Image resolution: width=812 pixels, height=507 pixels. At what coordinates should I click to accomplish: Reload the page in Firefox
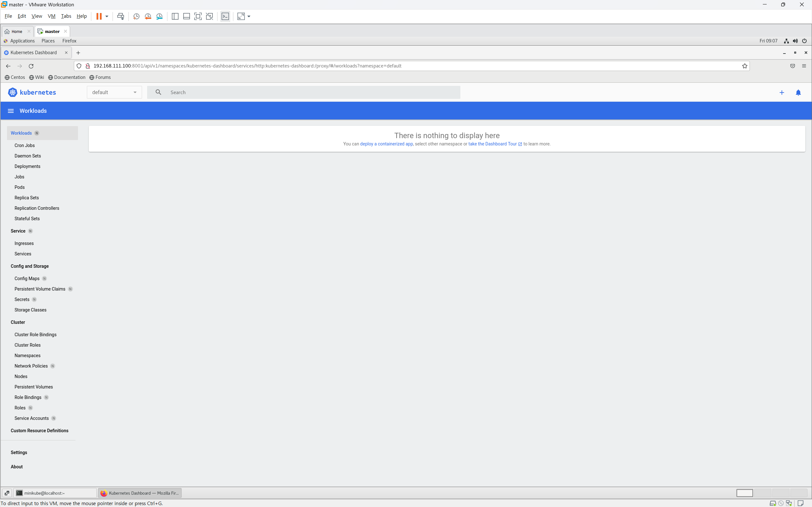[x=31, y=66]
